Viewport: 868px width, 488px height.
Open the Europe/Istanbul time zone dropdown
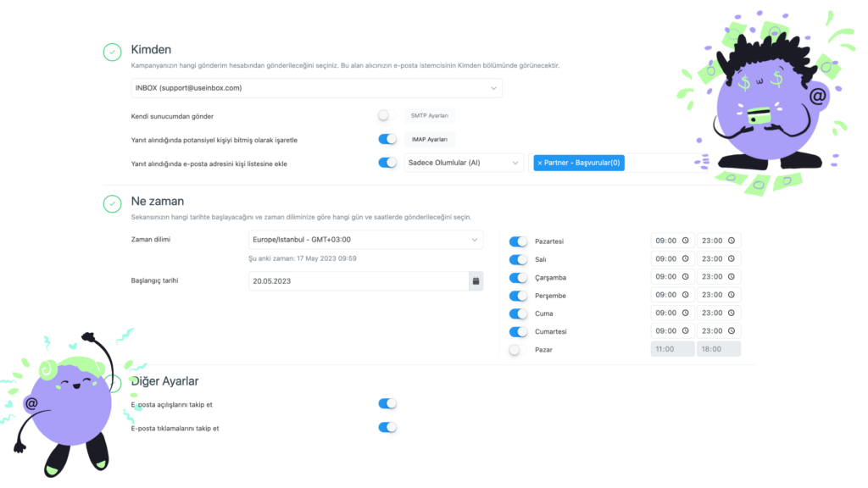pos(365,240)
